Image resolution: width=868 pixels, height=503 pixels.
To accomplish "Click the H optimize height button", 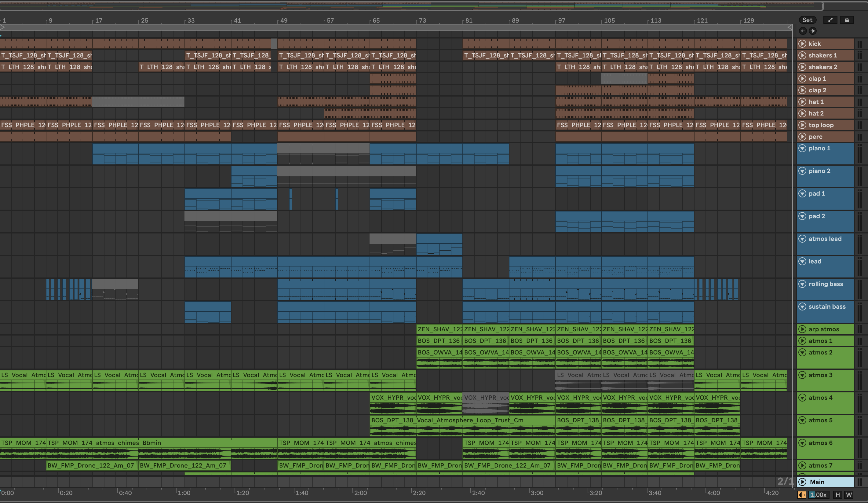I will (837, 495).
